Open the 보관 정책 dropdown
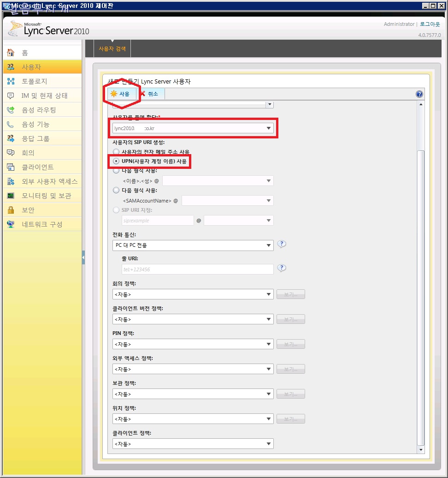 pos(193,394)
